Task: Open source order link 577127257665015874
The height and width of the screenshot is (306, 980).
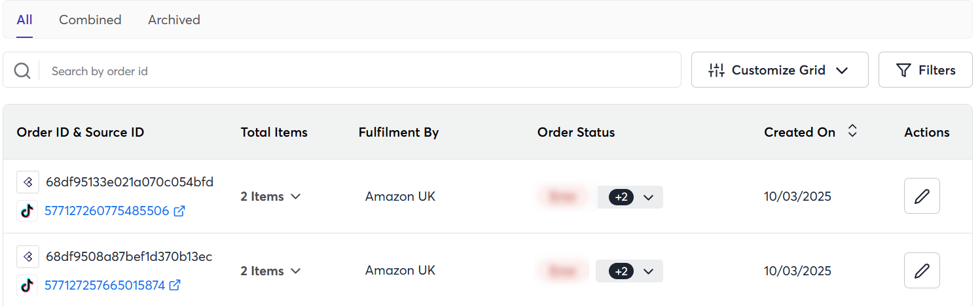Action: tap(105, 286)
